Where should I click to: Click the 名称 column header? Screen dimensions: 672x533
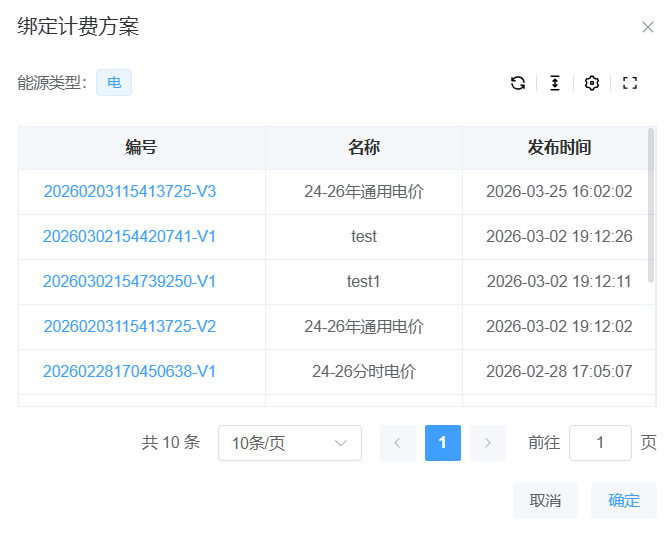point(364,148)
